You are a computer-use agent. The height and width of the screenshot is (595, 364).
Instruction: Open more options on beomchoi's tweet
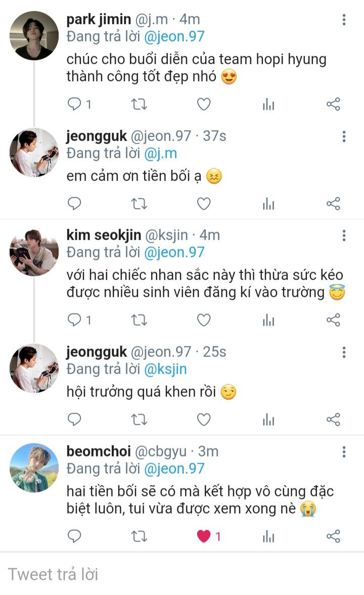tap(344, 451)
